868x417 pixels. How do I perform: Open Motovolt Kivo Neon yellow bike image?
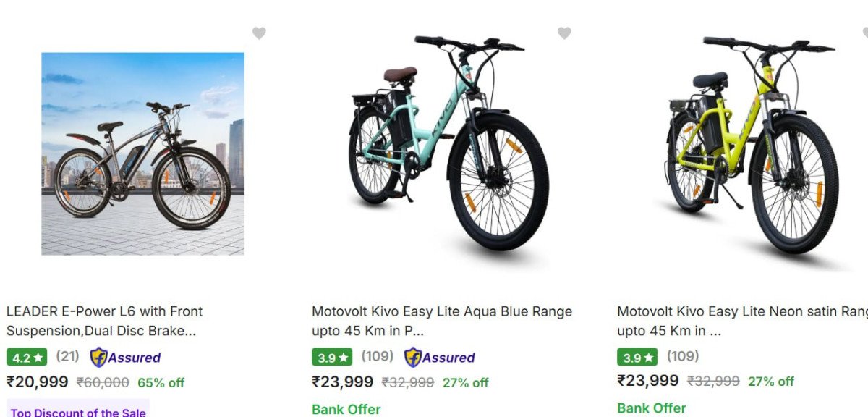752,145
